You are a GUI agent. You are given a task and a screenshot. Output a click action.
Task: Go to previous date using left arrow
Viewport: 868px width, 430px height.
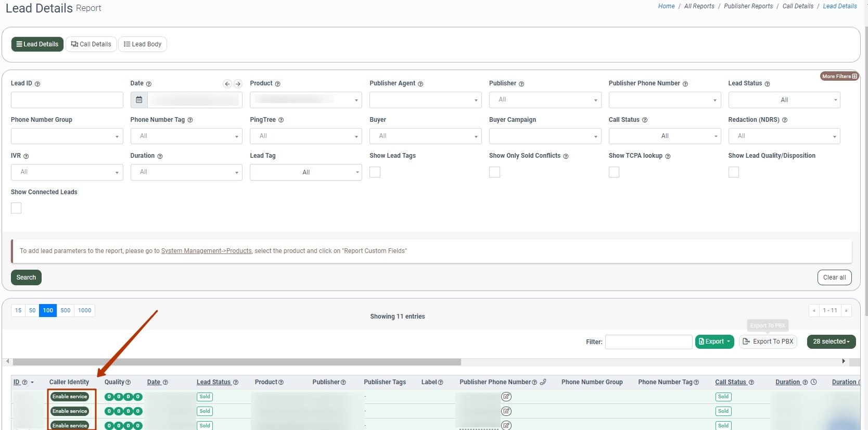(227, 84)
